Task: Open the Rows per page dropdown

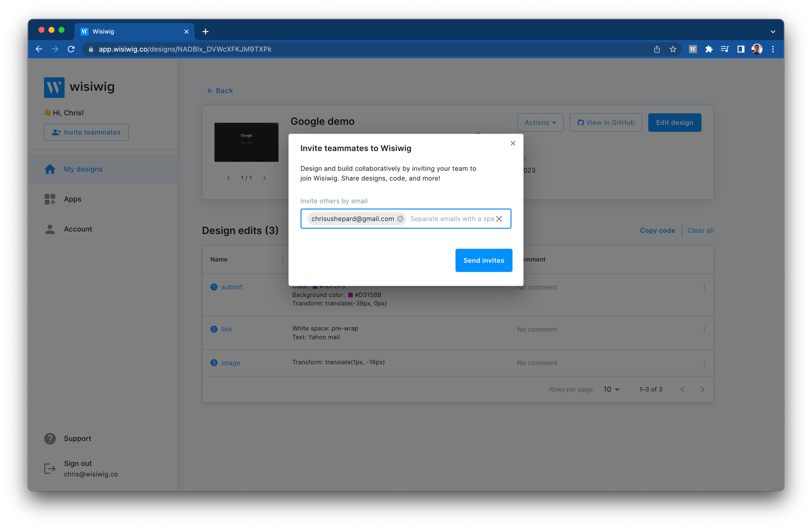Action: (611, 389)
